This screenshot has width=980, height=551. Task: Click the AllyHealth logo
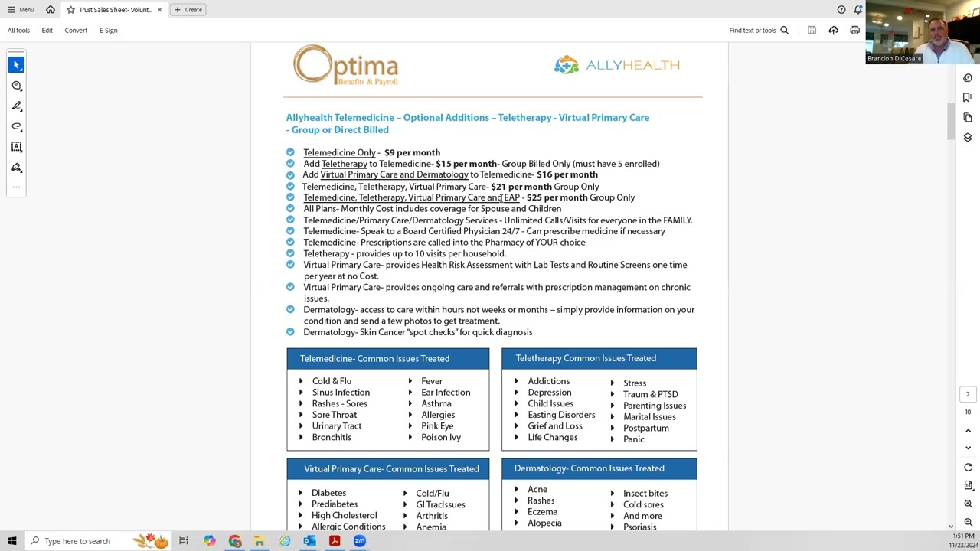pyautogui.click(x=617, y=65)
